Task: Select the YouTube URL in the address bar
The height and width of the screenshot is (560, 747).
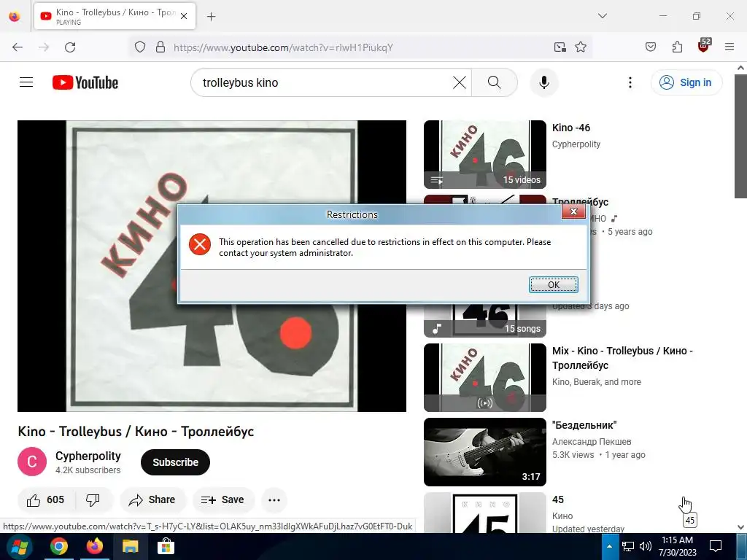Action: click(283, 47)
